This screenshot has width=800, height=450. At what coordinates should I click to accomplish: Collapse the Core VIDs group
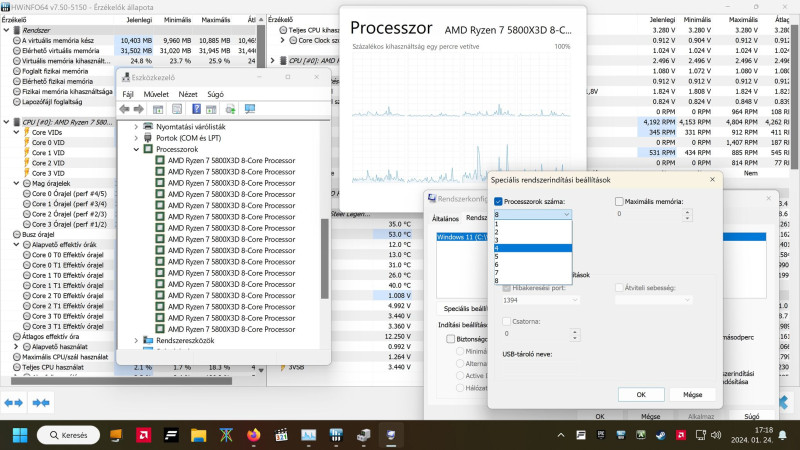[16, 132]
